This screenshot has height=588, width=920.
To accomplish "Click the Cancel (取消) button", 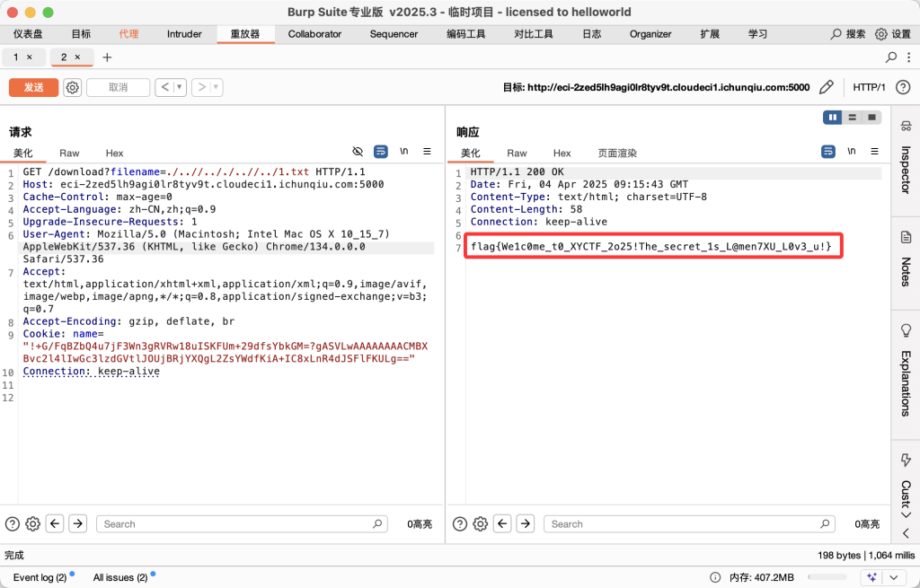I will click(118, 87).
